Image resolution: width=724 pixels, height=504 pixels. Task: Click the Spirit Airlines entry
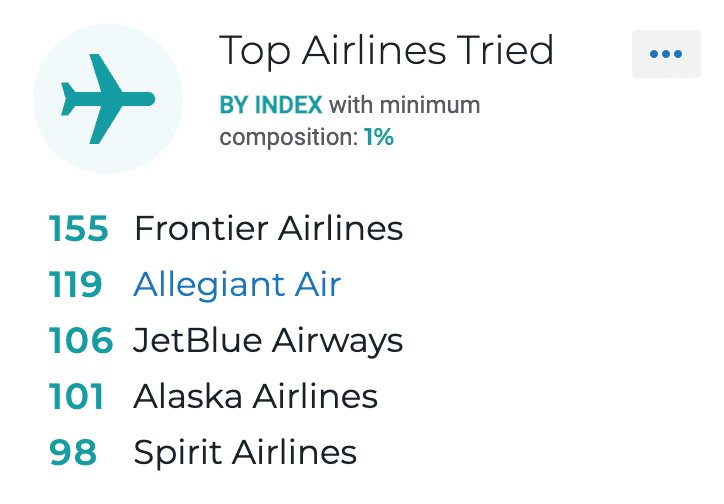pyautogui.click(x=245, y=453)
